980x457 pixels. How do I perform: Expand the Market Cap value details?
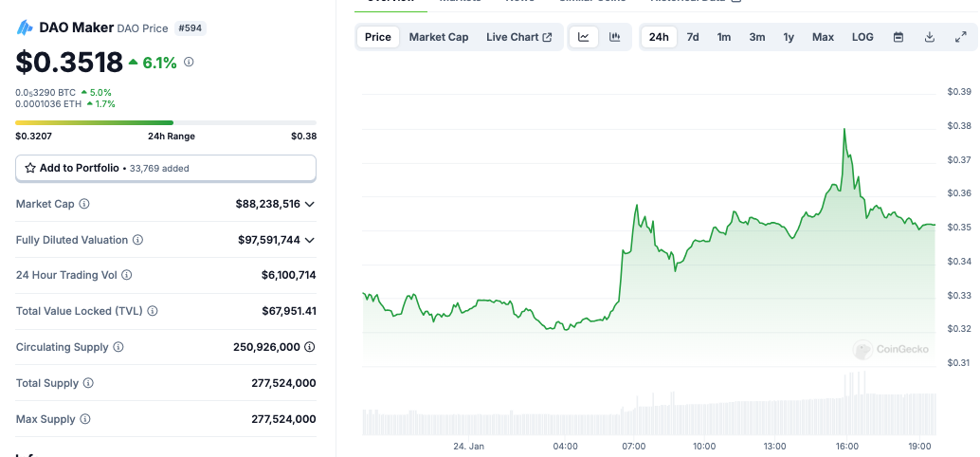coord(310,204)
